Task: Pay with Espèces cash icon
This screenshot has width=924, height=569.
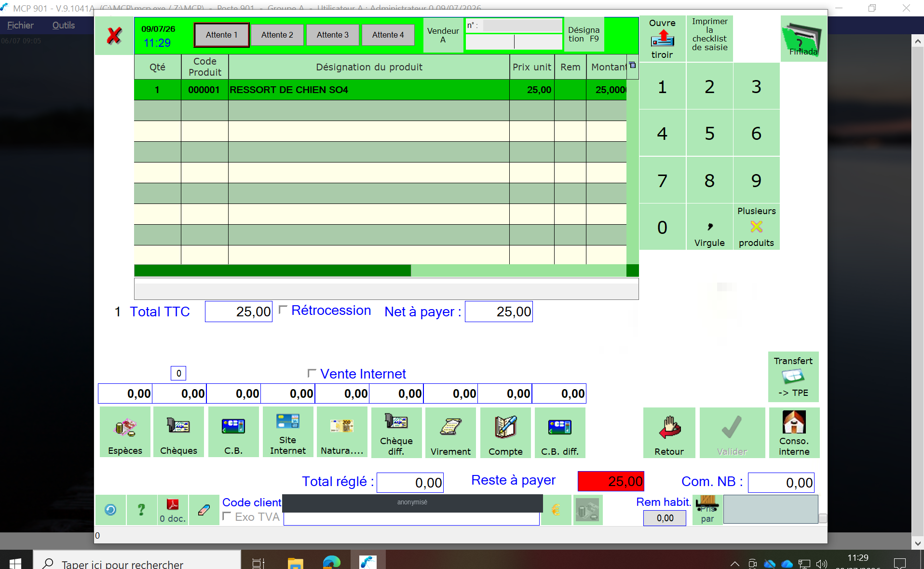Action: coord(125,432)
